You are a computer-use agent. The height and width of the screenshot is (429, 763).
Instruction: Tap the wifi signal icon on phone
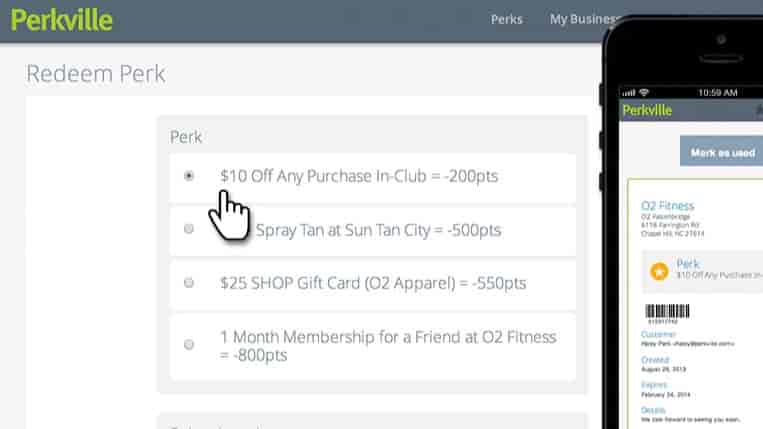pyautogui.click(x=644, y=92)
